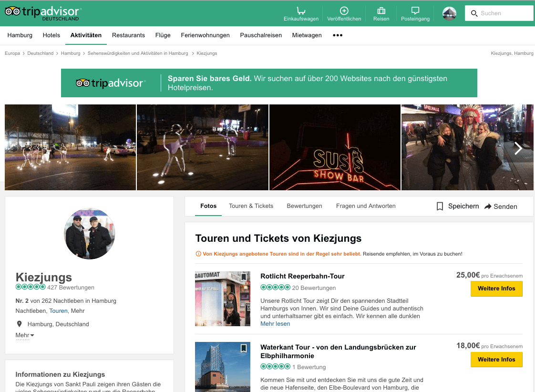Screen dimensions: 535x392
Task: Open the Einkaufswagen shopping cart icon
Action: tap(301, 11)
